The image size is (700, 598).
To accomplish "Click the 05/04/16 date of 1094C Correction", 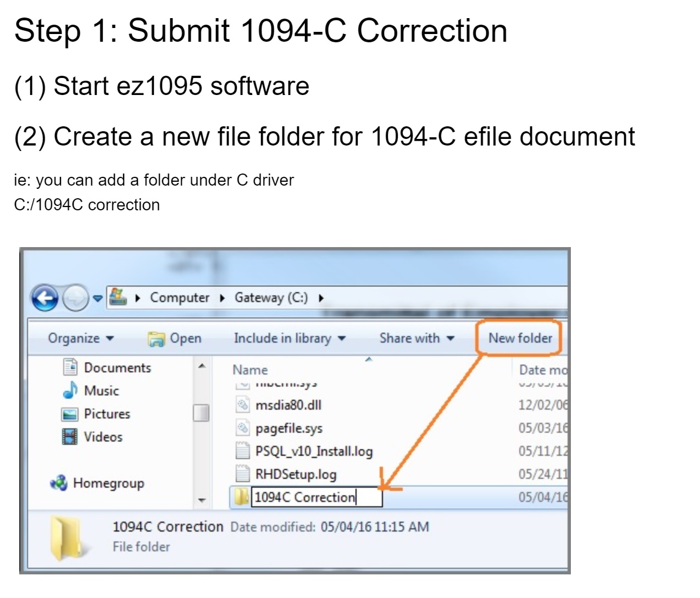I will point(543,498).
